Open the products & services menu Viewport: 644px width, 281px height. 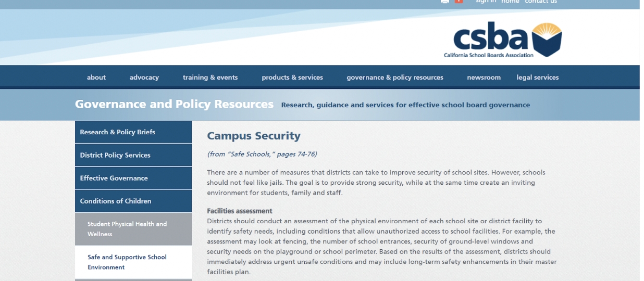(x=292, y=77)
